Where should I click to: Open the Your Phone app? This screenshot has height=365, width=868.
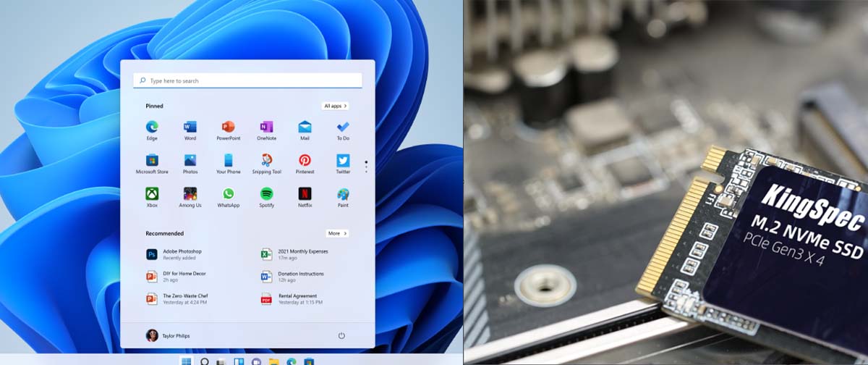[x=229, y=164]
